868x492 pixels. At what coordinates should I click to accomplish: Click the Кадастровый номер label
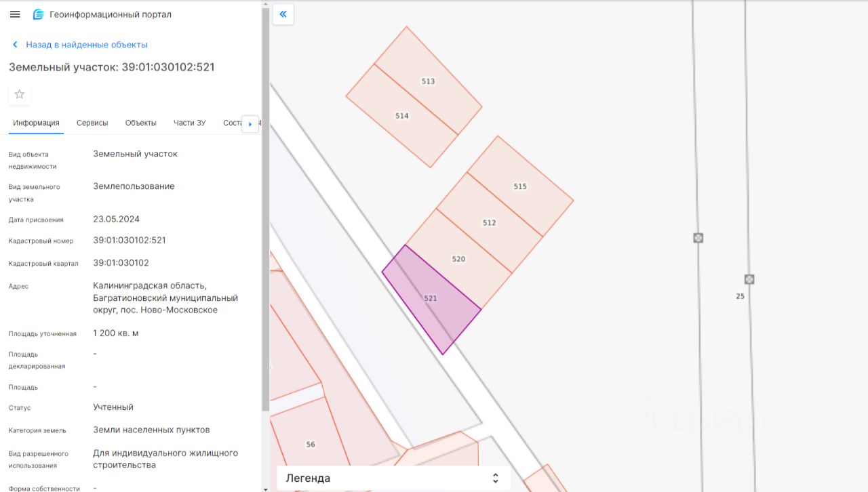click(41, 241)
